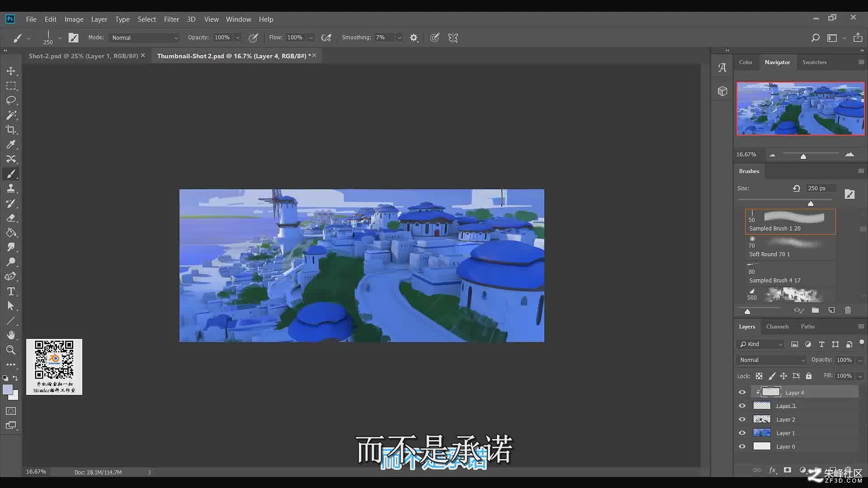This screenshot has height=488, width=868.
Task: Open smoothing options gear
Action: tap(414, 38)
